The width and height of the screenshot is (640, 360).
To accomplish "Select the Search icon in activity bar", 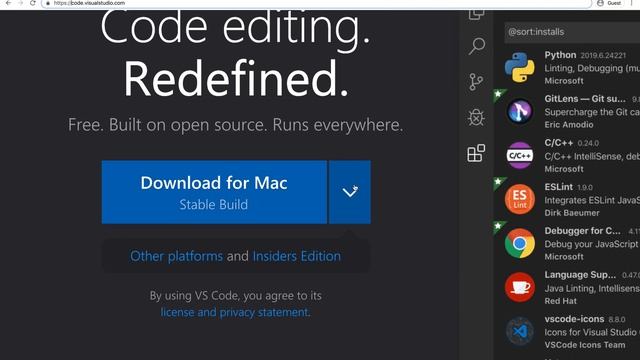I will pyautogui.click(x=477, y=46).
